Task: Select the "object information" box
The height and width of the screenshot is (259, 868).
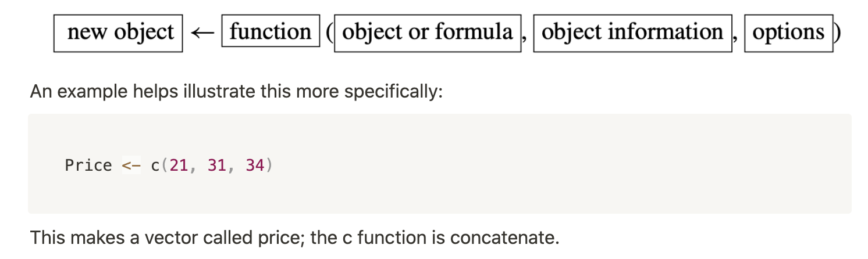Action: pos(632,34)
